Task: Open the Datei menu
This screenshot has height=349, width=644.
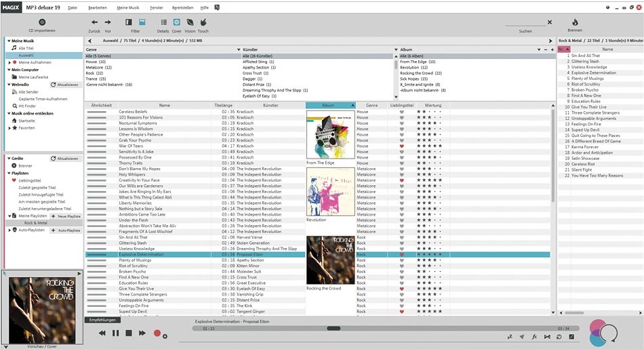Action: (73, 8)
